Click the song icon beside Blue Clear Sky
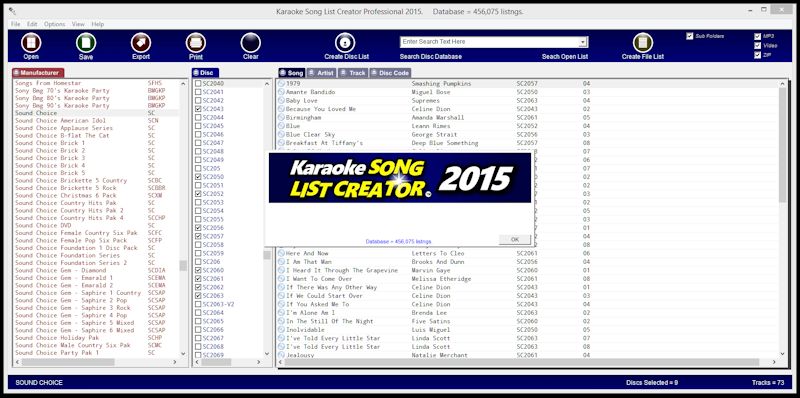 pyautogui.click(x=281, y=135)
